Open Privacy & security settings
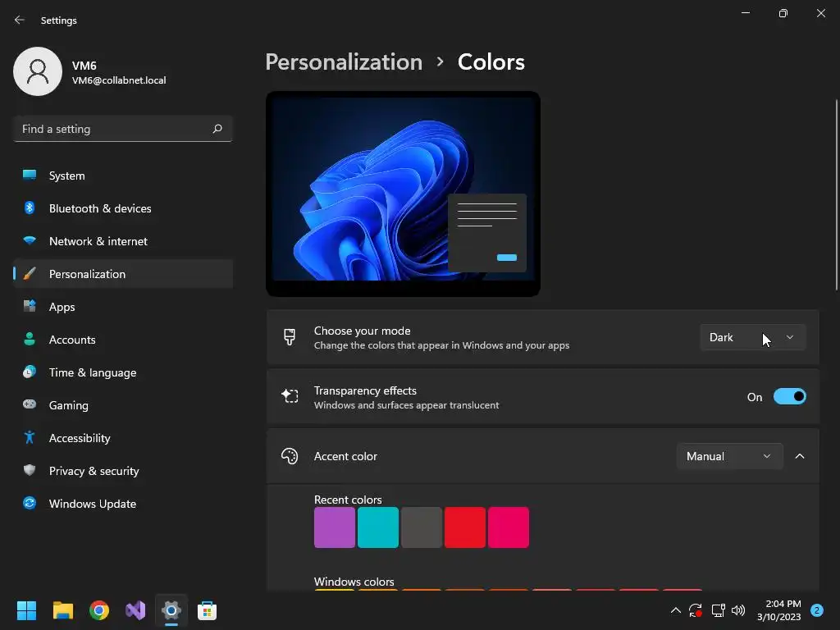The image size is (840, 630). coord(123,470)
